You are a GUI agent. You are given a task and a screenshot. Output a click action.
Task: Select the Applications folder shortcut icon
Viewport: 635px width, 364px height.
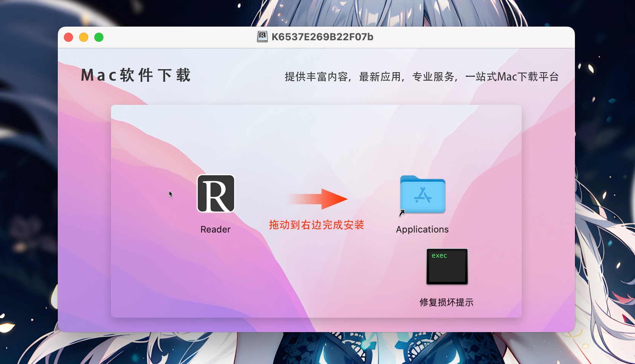[x=422, y=195]
